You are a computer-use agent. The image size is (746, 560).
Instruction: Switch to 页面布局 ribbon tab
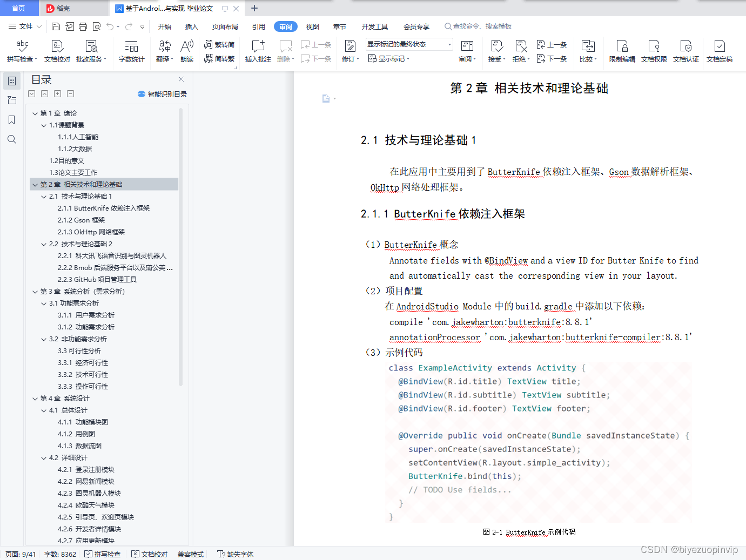(x=225, y=26)
